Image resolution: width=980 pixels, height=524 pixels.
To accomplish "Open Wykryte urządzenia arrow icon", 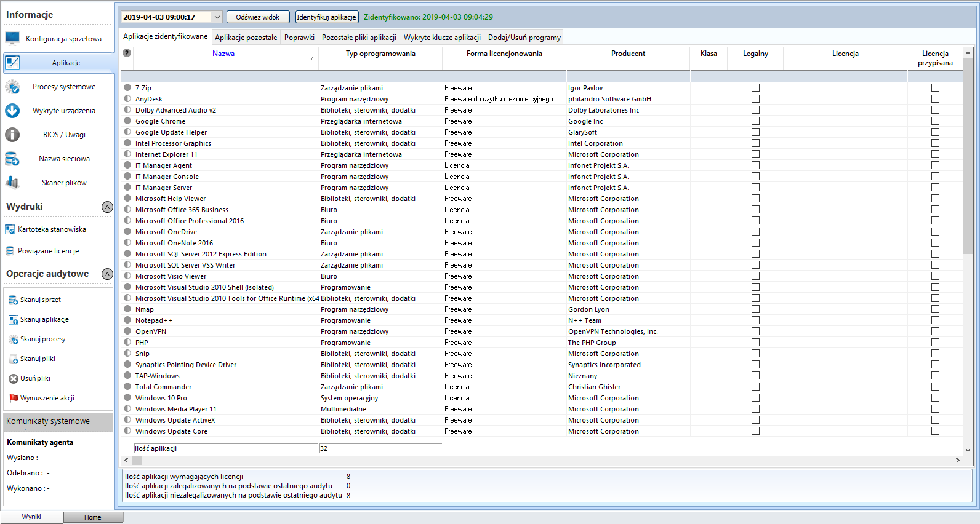I will (12, 111).
